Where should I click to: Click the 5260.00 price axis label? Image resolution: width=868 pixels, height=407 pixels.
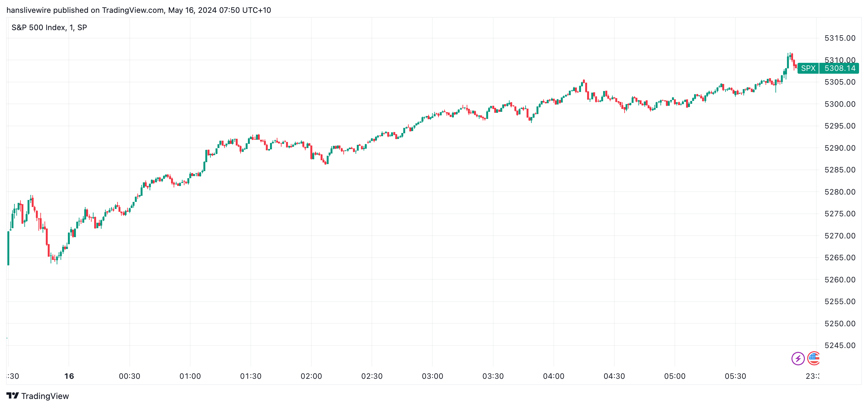[840, 279]
